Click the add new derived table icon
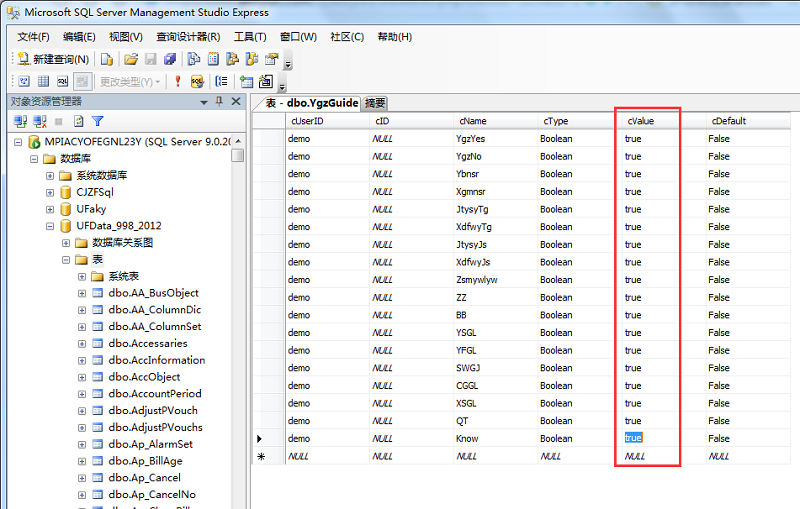Image resolution: width=800 pixels, height=509 pixels. coord(266,81)
